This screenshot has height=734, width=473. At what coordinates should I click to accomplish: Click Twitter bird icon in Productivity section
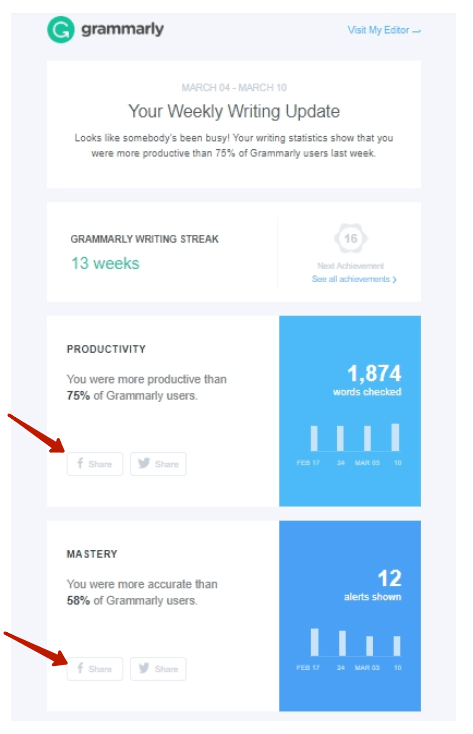(144, 463)
